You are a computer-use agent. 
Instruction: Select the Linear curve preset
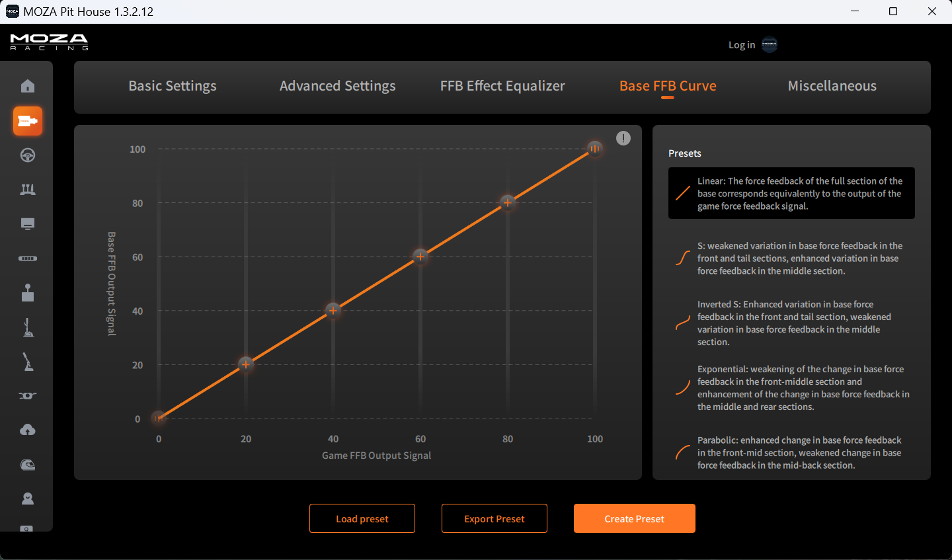click(x=791, y=193)
